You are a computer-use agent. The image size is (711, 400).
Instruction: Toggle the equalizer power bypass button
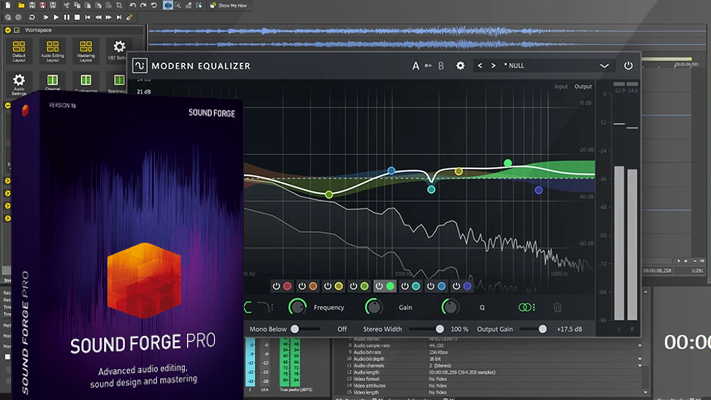[x=628, y=66]
